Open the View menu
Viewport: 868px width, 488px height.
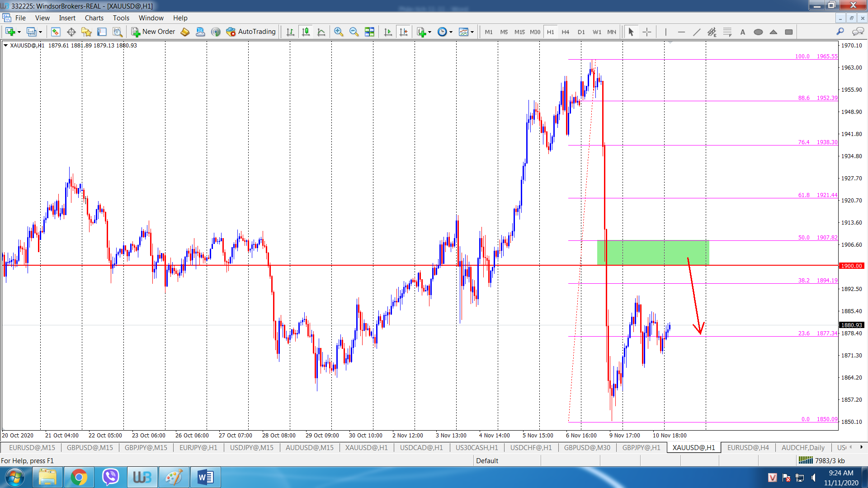click(x=42, y=18)
